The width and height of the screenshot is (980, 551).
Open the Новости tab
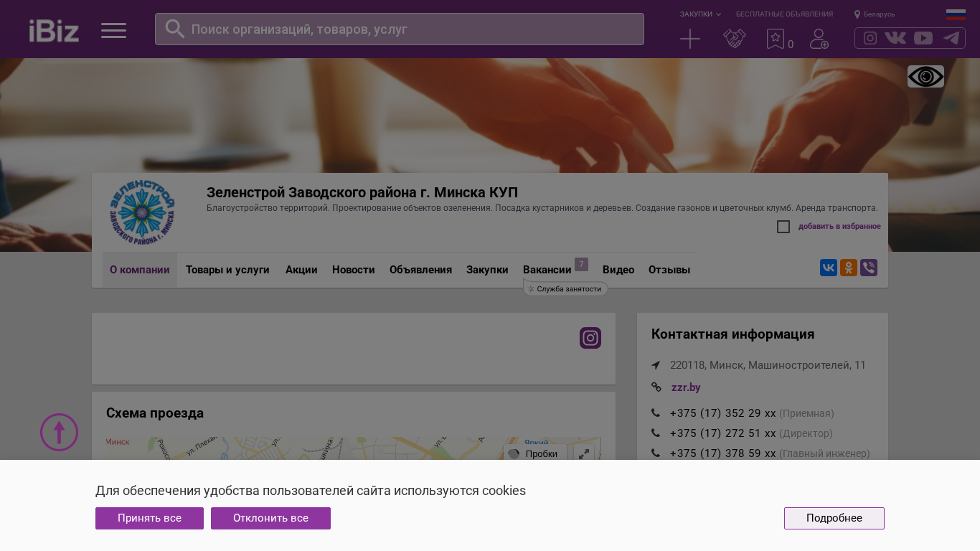354,270
